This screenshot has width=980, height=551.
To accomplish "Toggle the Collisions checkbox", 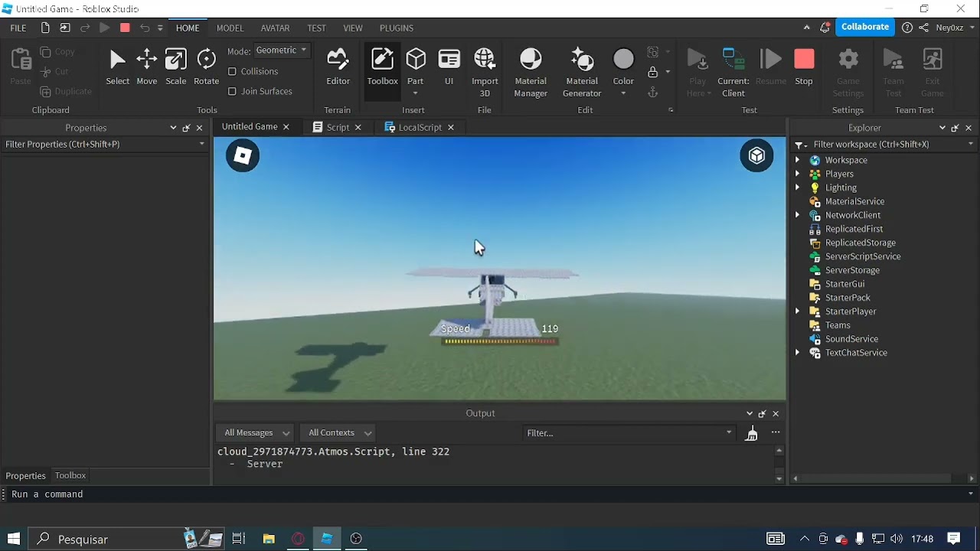I will pos(232,71).
